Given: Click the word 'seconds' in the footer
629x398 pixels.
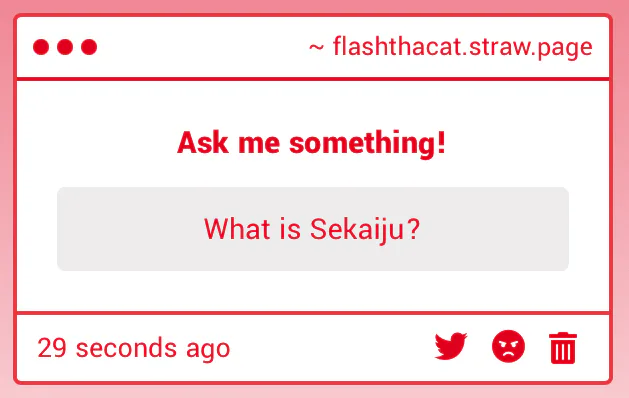Looking at the screenshot, I should 126,348.
